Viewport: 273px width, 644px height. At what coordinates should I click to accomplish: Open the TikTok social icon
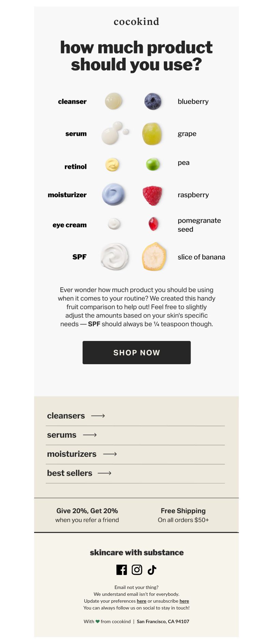click(152, 570)
